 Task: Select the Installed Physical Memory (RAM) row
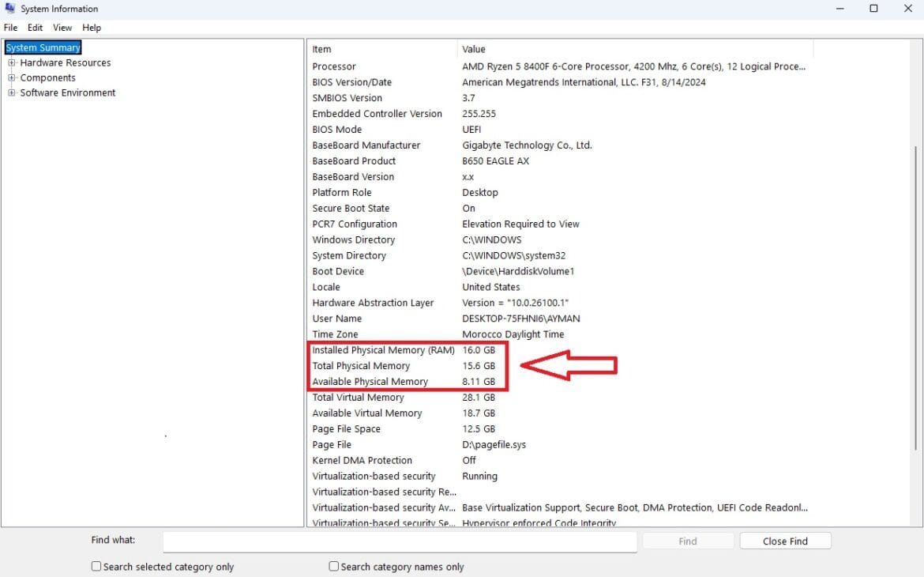560,350
